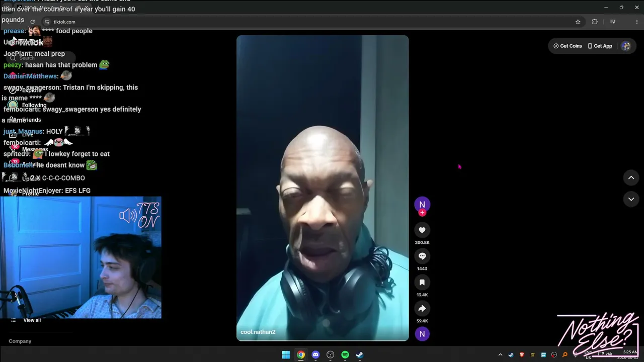This screenshot has width=644, height=362.
Task: Open OBS Studio from the taskbar
Action: click(330, 355)
